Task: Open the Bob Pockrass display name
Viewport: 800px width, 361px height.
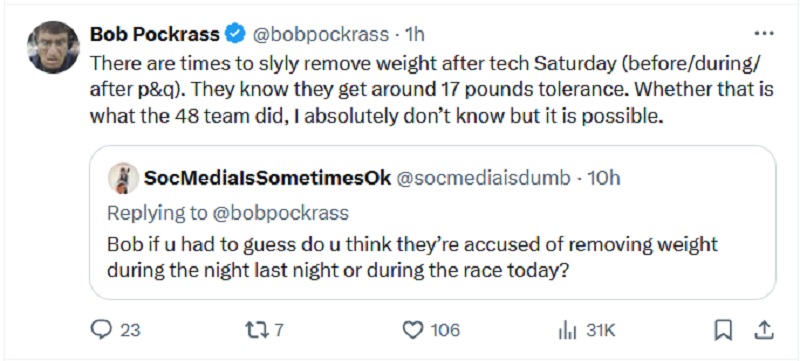Action: (x=155, y=34)
